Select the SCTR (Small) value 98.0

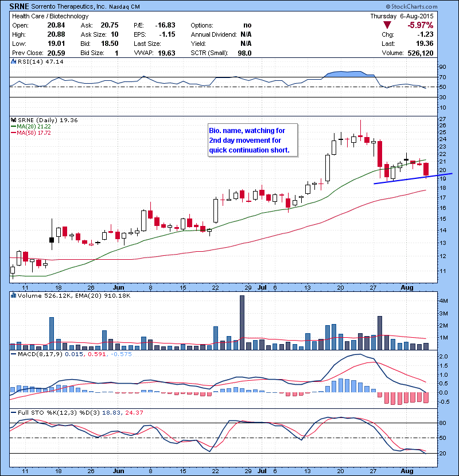(244, 53)
